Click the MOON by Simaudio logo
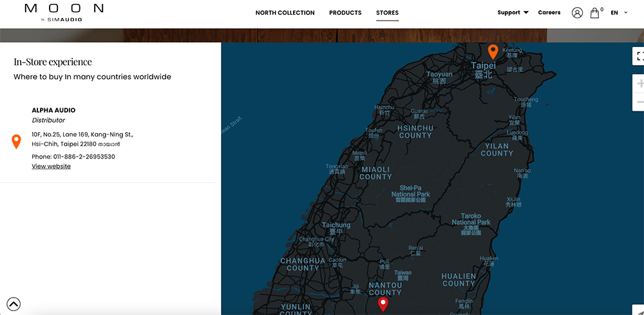The image size is (644, 315). [64, 12]
